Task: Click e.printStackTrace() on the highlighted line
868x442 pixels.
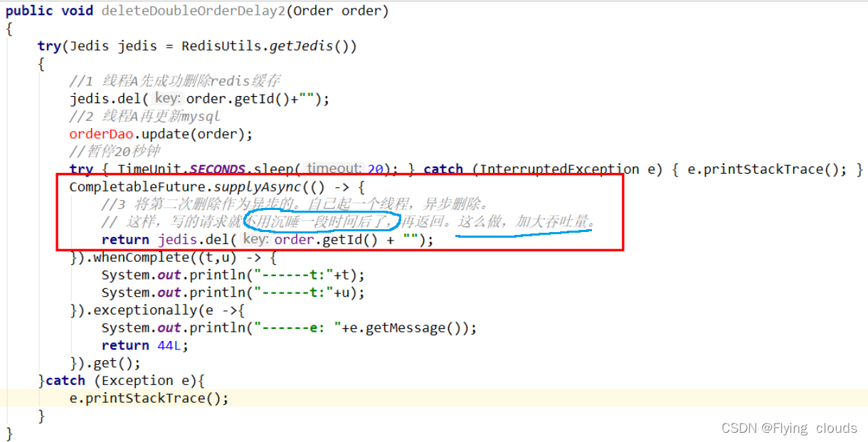Action: (149, 398)
